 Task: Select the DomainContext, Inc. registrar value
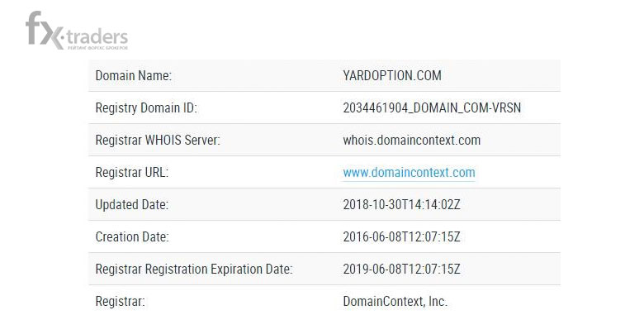point(395,302)
